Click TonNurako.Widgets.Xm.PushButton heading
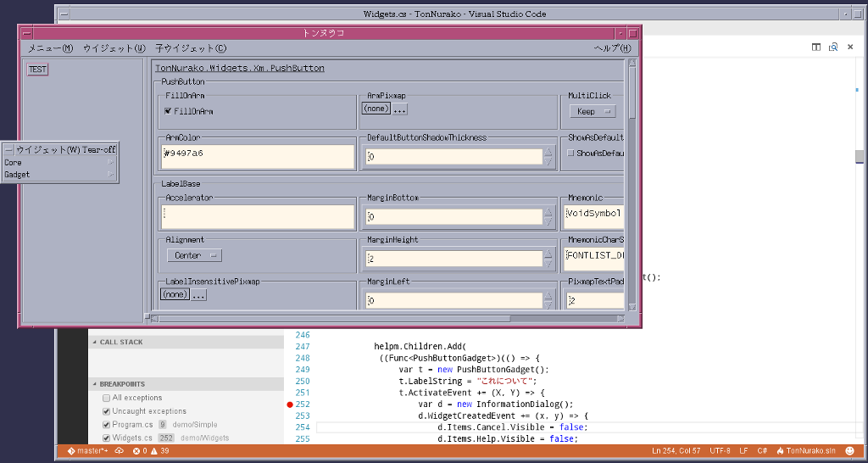 pyautogui.click(x=240, y=69)
